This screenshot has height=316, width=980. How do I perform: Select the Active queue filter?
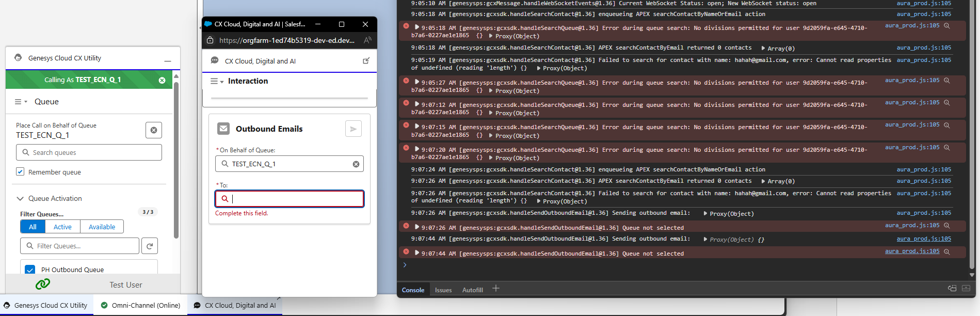pos(62,227)
